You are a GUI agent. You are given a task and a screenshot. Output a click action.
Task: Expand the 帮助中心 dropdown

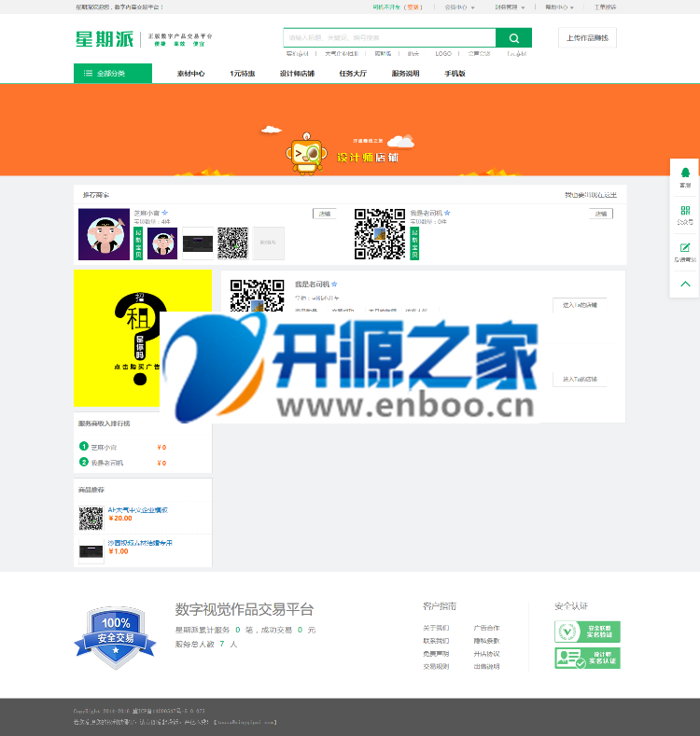click(559, 7)
